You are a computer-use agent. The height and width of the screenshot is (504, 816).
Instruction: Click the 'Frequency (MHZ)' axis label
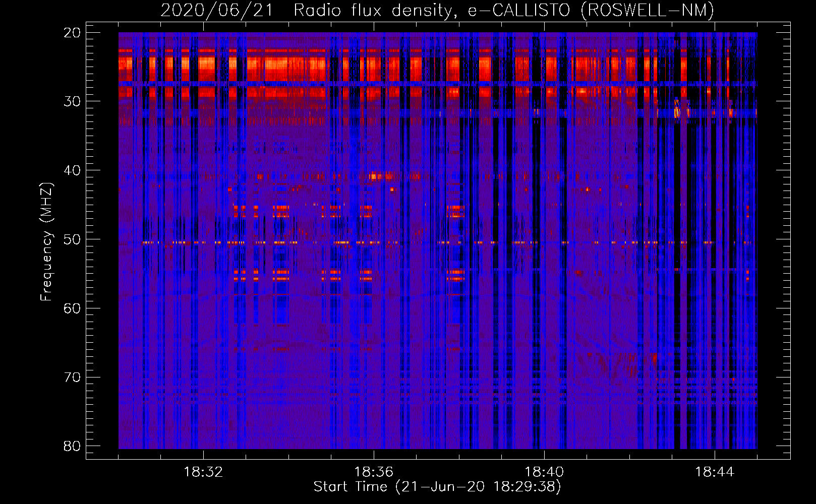point(46,242)
